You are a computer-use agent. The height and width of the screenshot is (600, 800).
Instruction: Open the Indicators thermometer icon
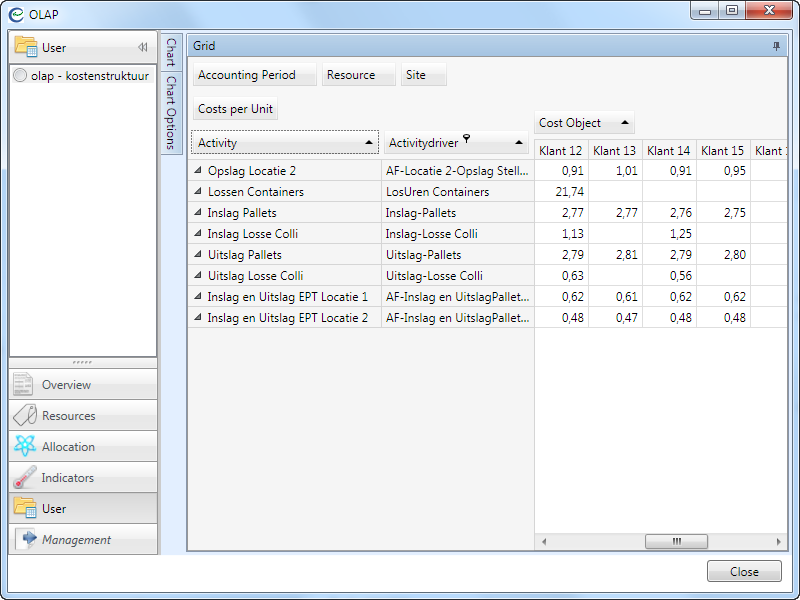tap(24, 478)
